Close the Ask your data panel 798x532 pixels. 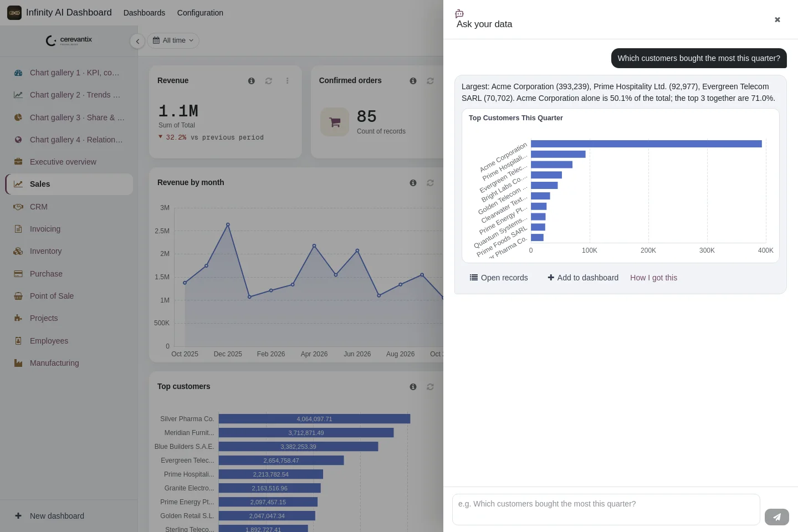(x=777, y=19)
